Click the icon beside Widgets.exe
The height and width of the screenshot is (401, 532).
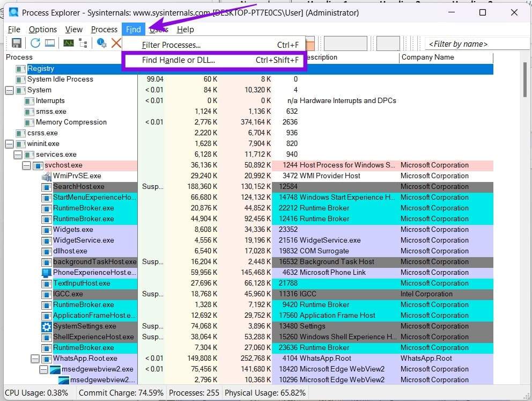(46, 230)
